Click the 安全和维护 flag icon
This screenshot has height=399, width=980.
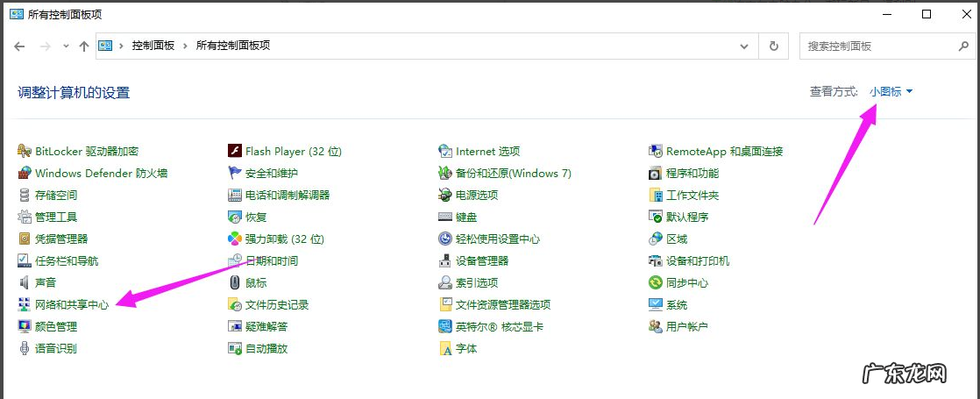coord(234,174)
